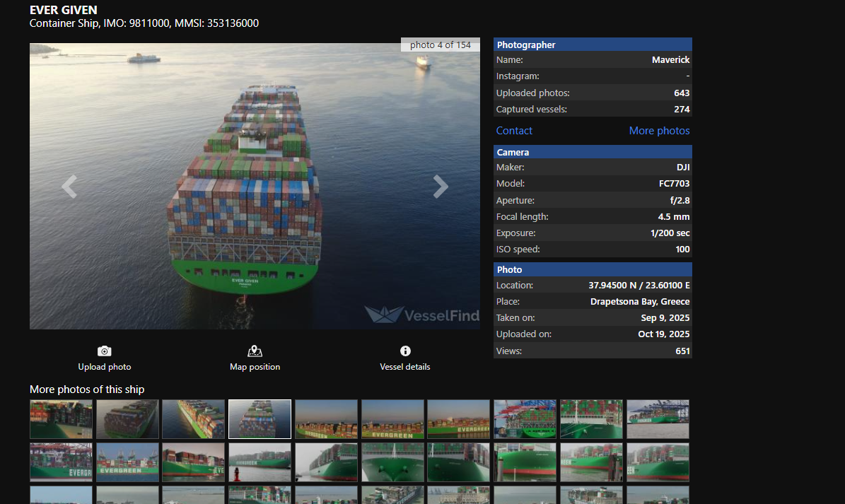Open the photographer Contact link
This screenshot has height=504, width=845.
point(514,131)
